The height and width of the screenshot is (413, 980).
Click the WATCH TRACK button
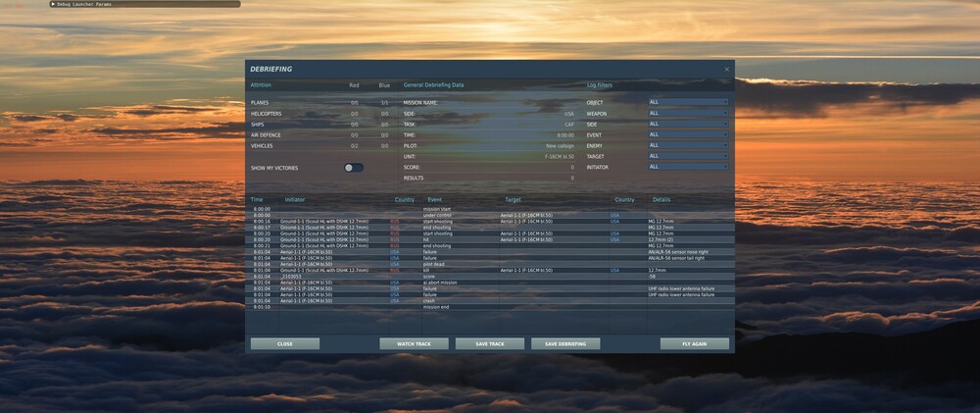click(414, 343)
